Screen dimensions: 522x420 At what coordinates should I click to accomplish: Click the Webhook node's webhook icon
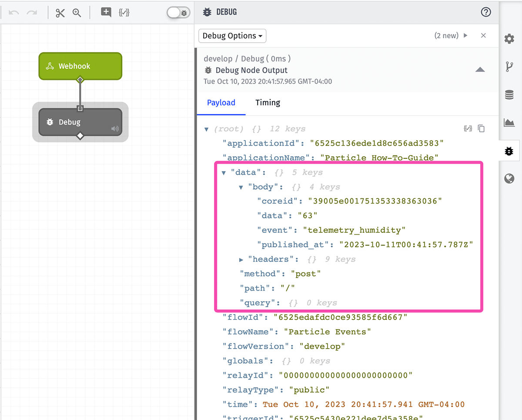pyautogui.click(x=50, y=66)
